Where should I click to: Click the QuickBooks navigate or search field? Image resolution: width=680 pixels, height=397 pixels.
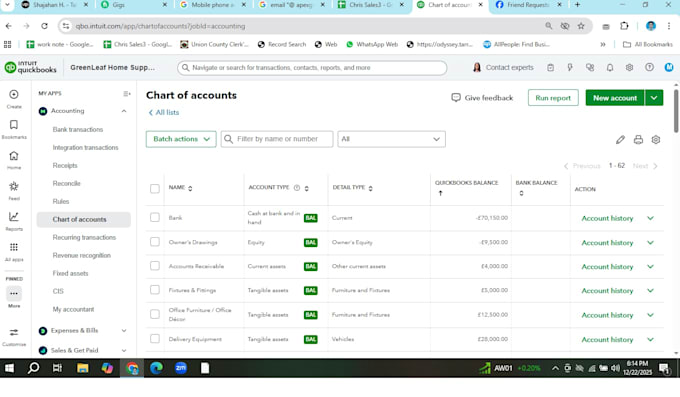(x=312, y=68)
